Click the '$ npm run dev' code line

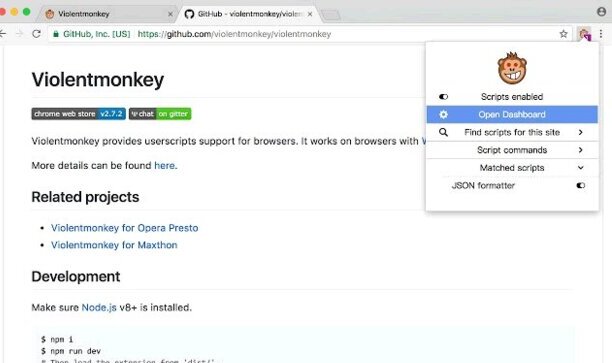coord(71,351)
